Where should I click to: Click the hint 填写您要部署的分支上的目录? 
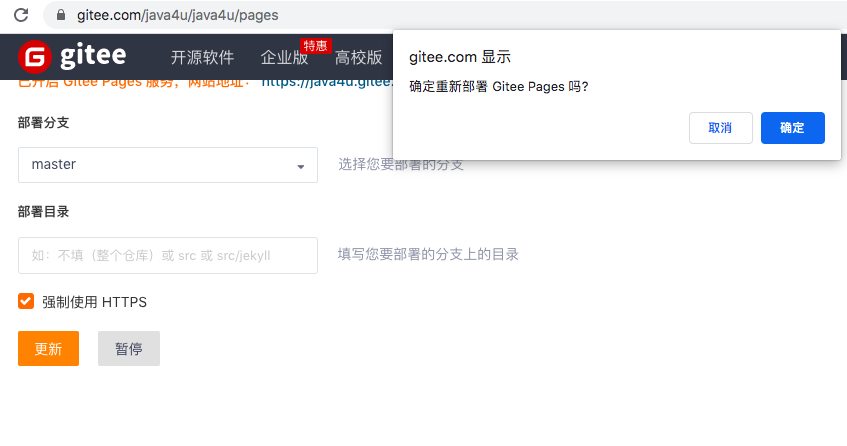428,254
